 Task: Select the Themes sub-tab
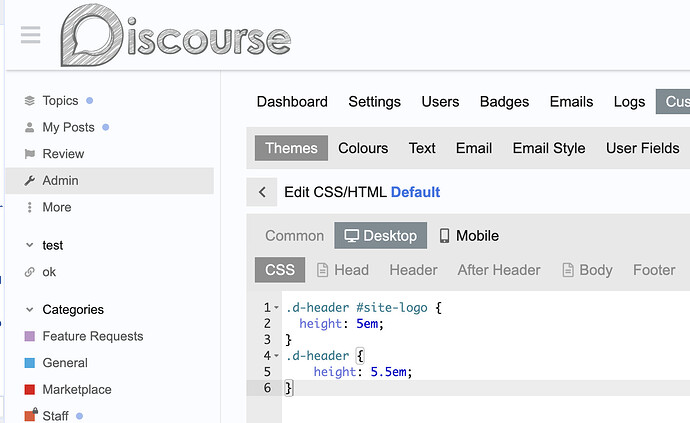[x=291, y=148]
